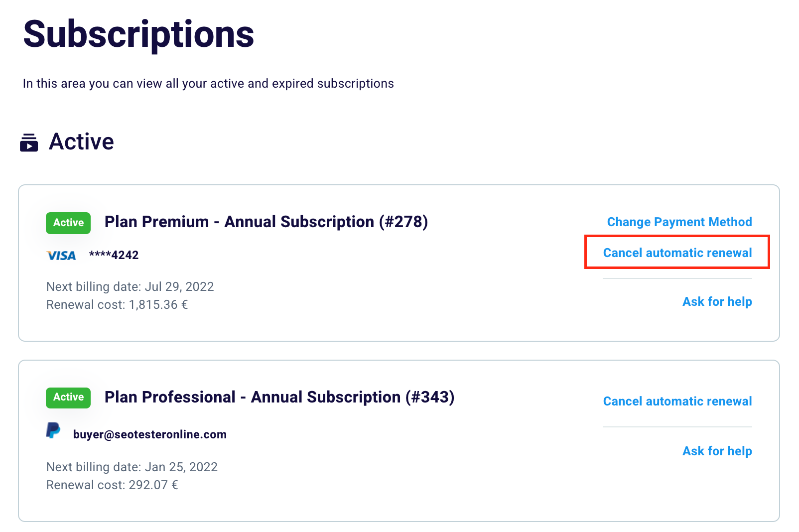Viewport: 799px width, 532px height.
Task: Open Change Payment Method link
Action: [x=679, y=222]
